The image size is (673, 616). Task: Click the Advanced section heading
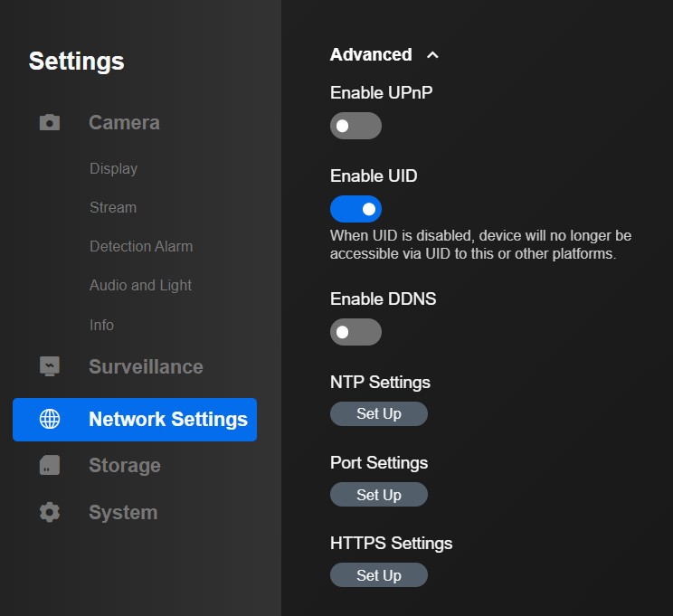[371, 54]
